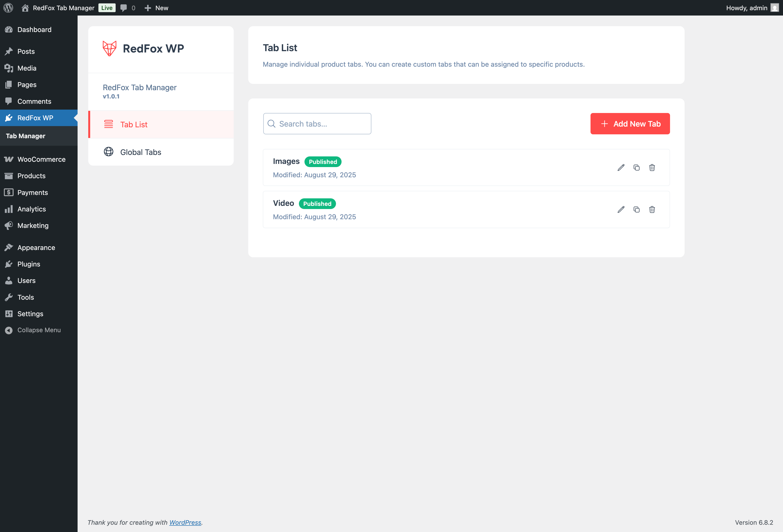
Task: Delete the Images tab
Action: (652, 168)
